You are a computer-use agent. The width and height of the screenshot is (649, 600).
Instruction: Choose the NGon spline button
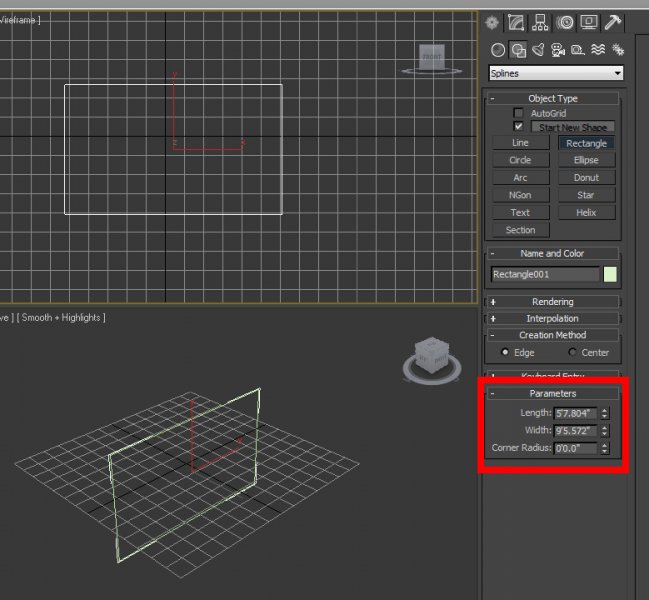click(x=521, y=195)
